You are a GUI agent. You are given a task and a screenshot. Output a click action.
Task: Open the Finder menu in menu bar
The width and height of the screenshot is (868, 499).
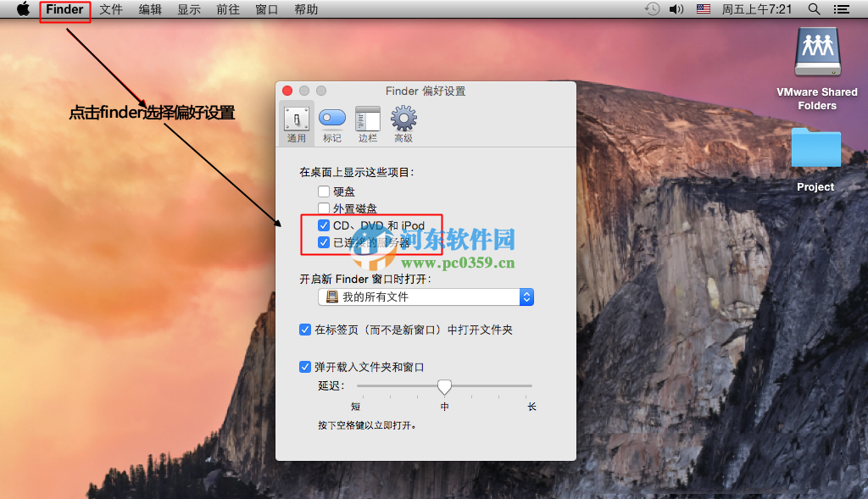coord(64,9)
